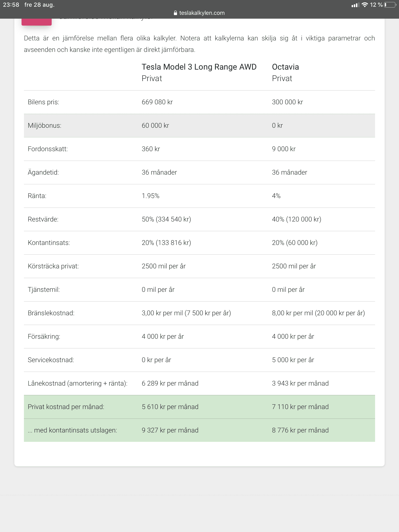399x532 pixels.
Task: Click the Restvärde 40% (120 000 kr) cell
Action: tap(296, 219)
